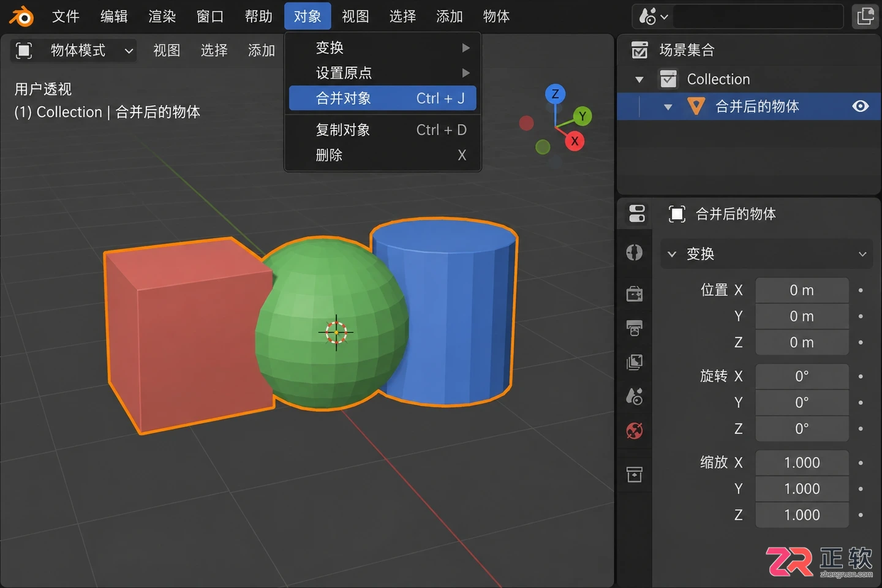Open the 渲染 menu
Image resolution: width=882 pixels, height=588 pixels.
(x=162, y=17)
